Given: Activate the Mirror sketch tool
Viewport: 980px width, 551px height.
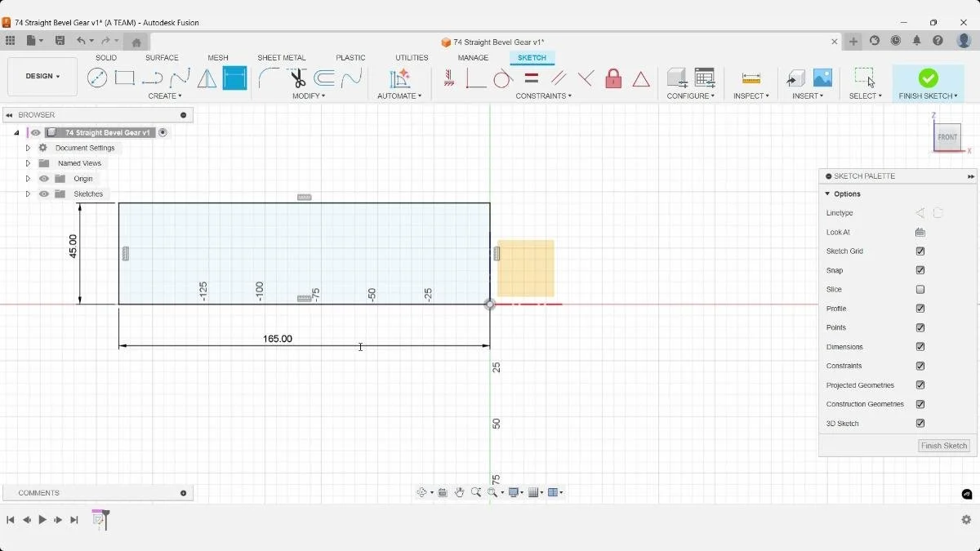Looking at the screenshot, I should tap(207, 78).
